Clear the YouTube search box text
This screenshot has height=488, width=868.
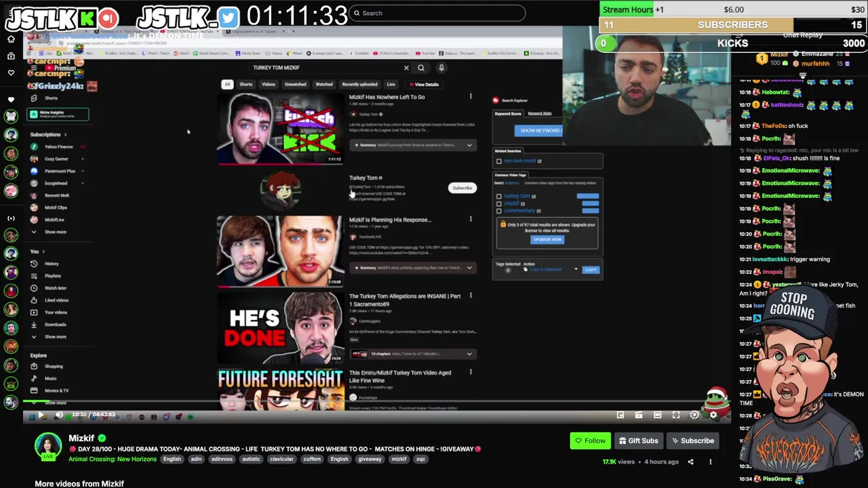click(x=406, y=68)
